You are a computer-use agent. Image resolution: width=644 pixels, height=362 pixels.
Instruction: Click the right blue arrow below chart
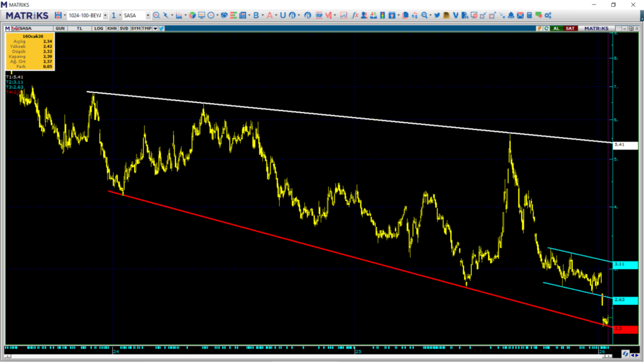[637, 355]
